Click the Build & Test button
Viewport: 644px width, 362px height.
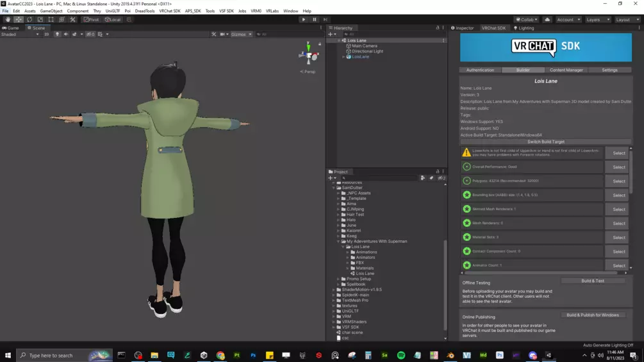tap(593, 281)
